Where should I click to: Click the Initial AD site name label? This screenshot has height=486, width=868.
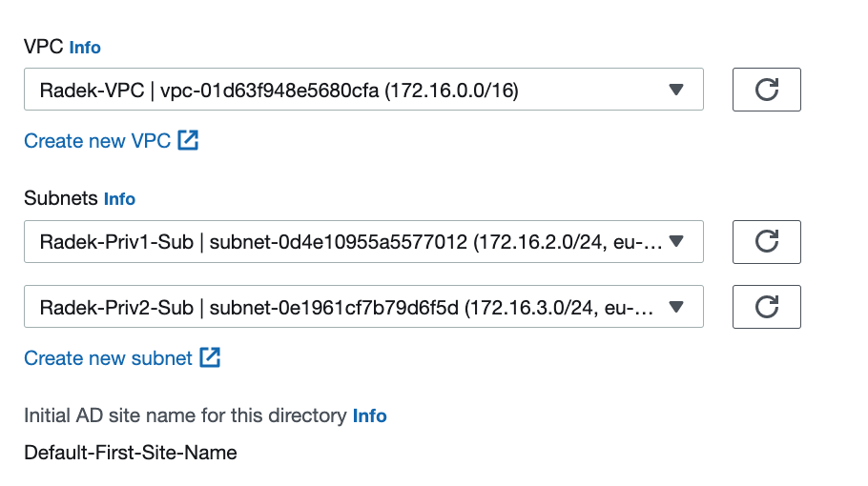pyautogui.click(x=185, y=415)
